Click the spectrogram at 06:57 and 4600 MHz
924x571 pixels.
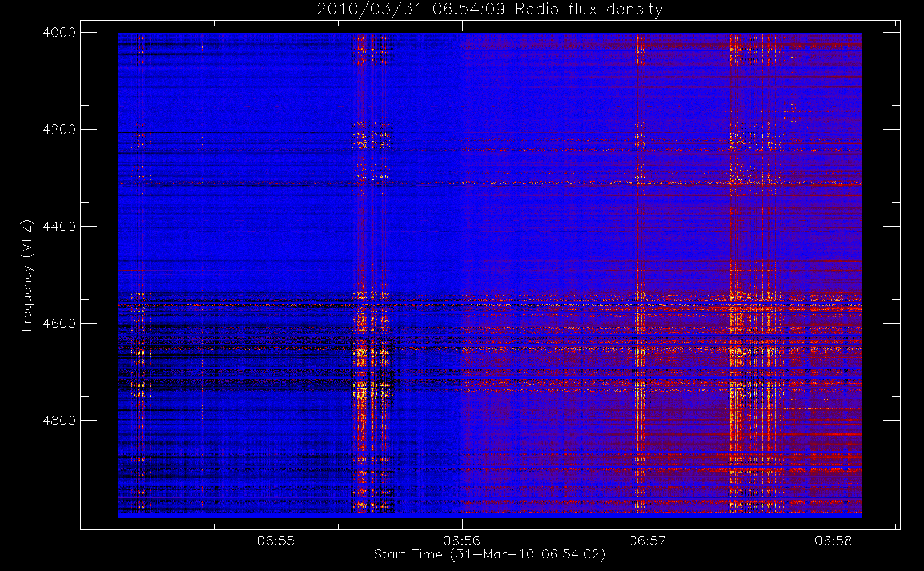648,324
